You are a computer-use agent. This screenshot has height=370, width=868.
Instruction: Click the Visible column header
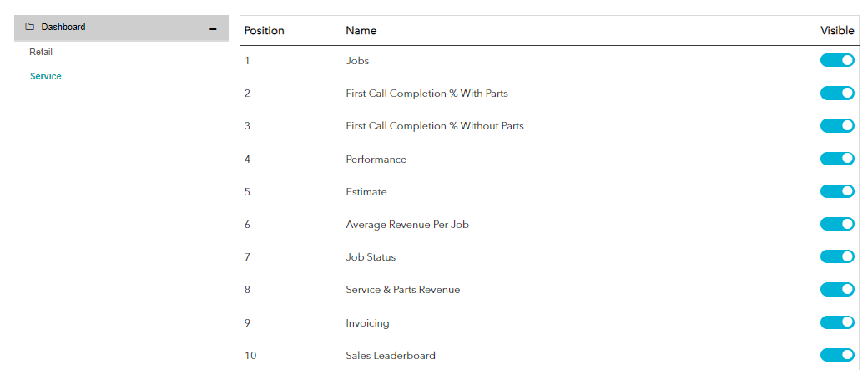pos(837,31)
